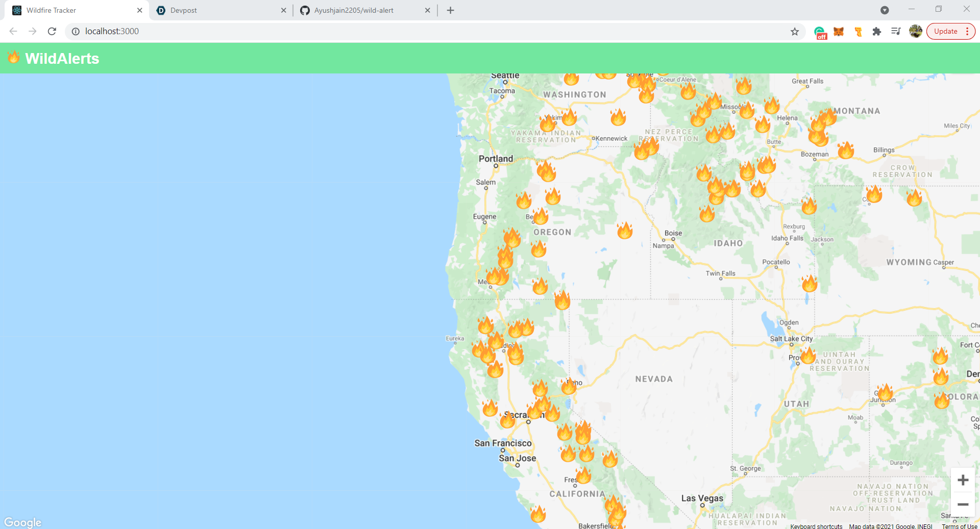This screenshot has width=980, height=529.
Task: Select the fire marker near Great Falls
Action: pyautogui.click(x=744, y=86)
